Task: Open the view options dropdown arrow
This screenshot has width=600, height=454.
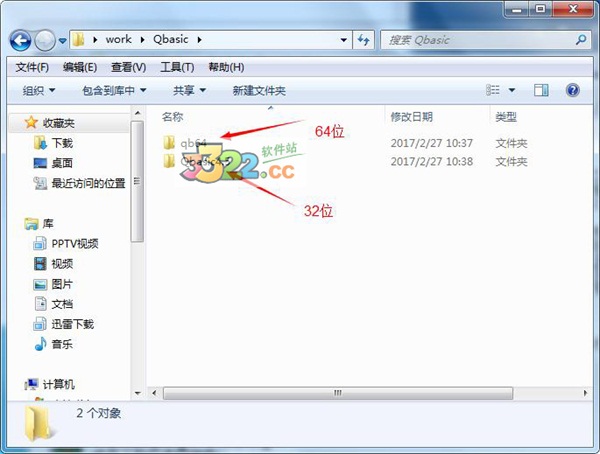Action: (512, 90)
